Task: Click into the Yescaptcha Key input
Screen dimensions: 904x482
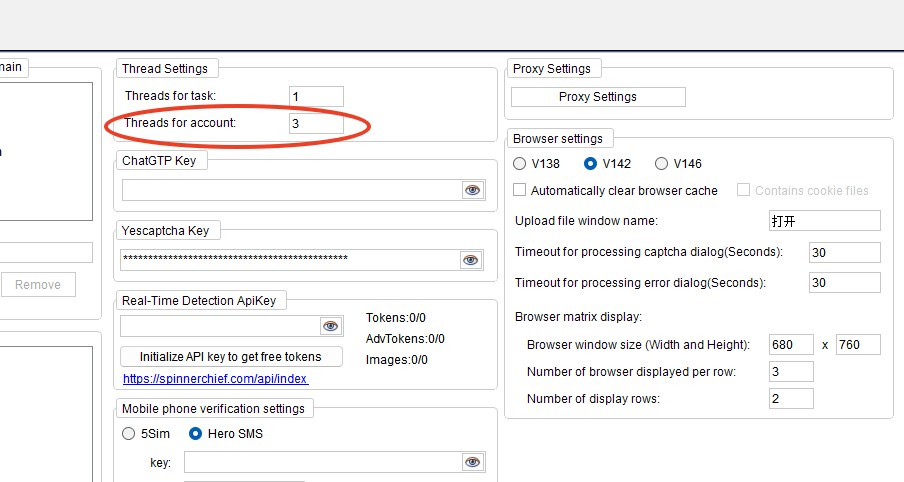Action: 290,260
